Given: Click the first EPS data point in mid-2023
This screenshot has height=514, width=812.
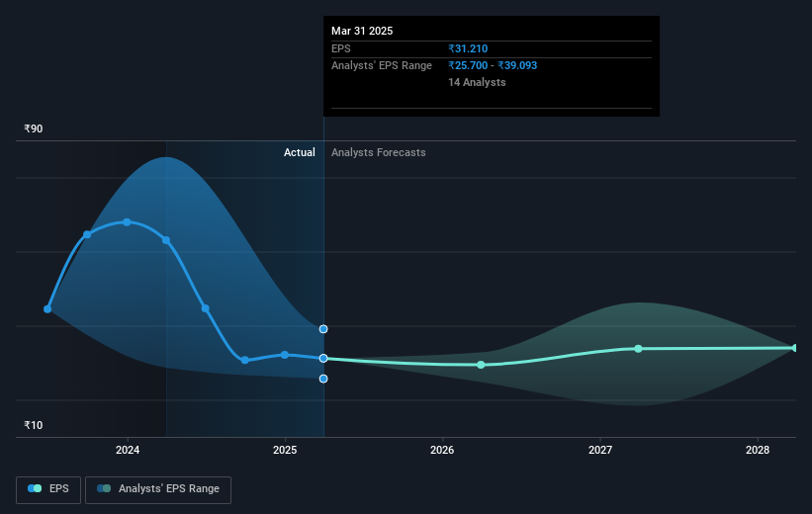Looking at the screenshot, I should (47, 309).
